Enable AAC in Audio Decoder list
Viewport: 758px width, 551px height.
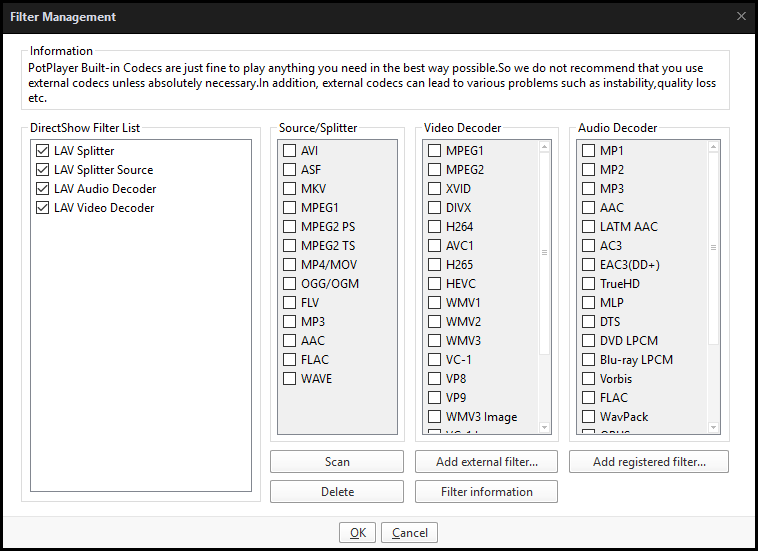589,208
